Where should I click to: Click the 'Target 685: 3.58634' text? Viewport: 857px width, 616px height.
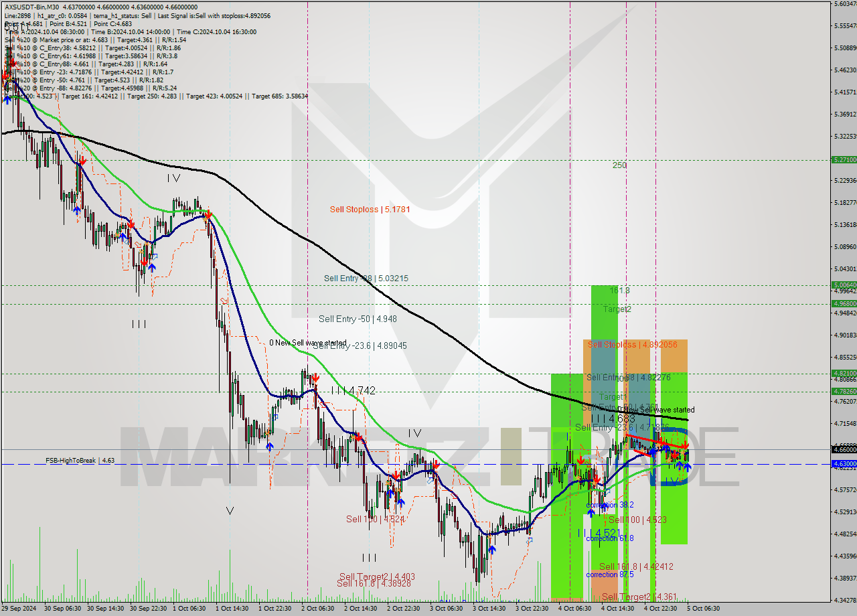[281, 96]
